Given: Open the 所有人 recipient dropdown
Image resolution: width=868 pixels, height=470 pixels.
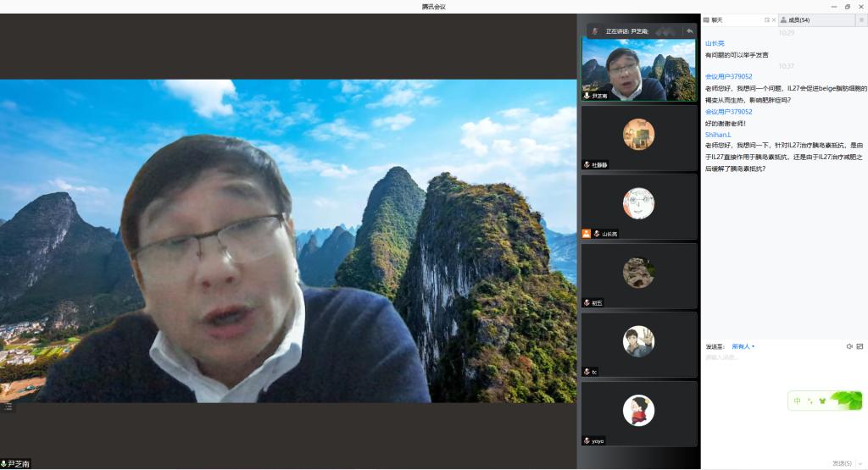Looking at the screenshot, I should (x=743, y=346).
